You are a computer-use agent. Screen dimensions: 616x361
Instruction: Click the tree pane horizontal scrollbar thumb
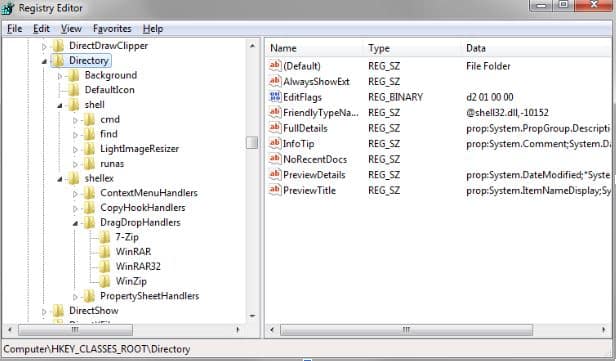click(75, 330)
